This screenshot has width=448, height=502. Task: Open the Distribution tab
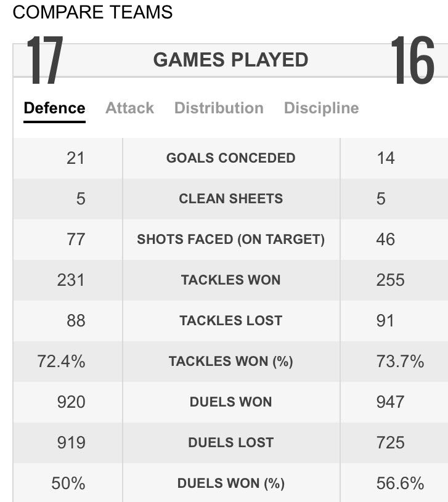click(219, 108)
